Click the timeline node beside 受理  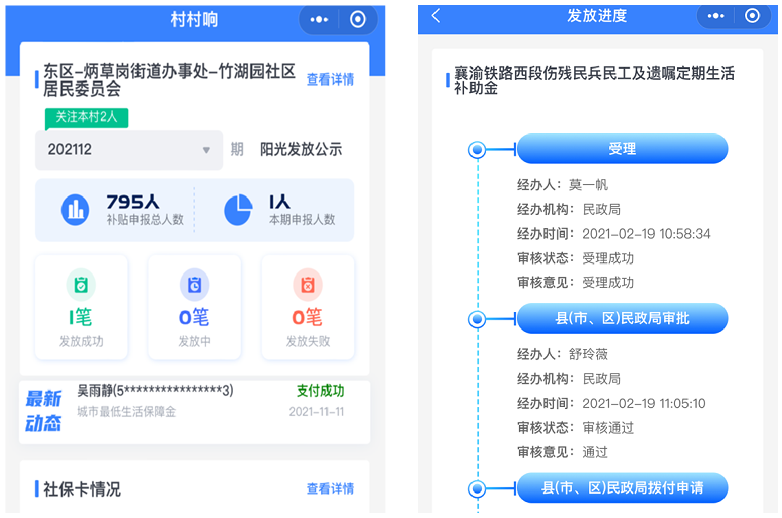tap(477, 150)
